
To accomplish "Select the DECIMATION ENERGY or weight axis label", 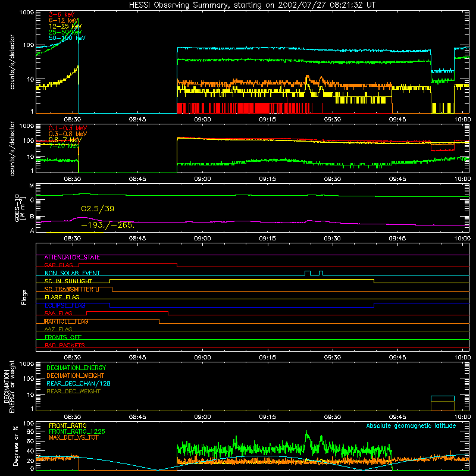I will [9, 386].
